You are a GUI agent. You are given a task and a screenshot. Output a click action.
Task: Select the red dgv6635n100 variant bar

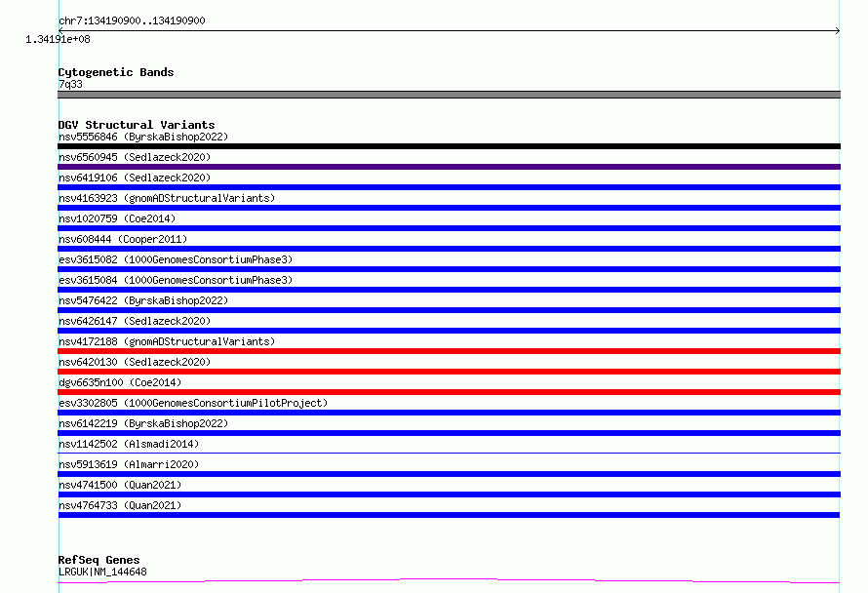pos(449,392)
